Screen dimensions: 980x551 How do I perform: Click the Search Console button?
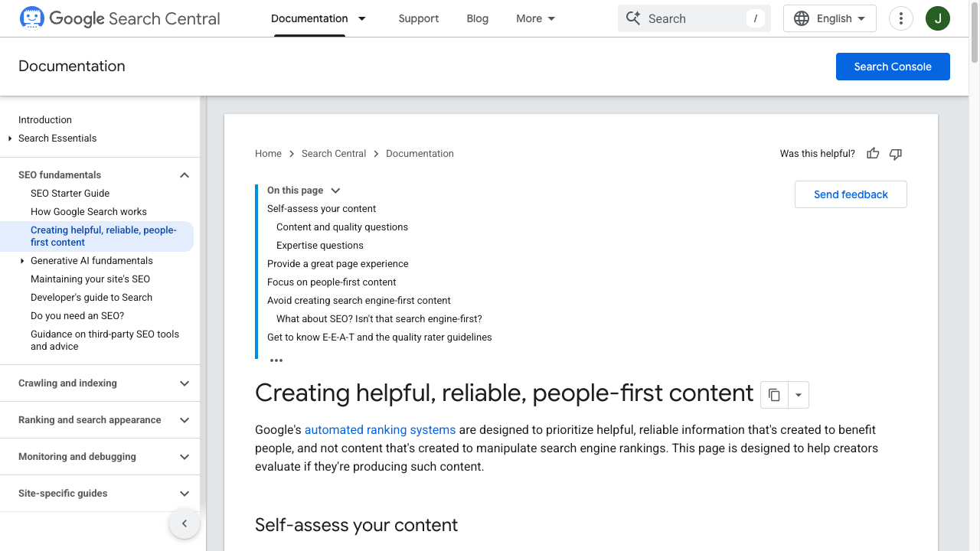tap(893, 67)
